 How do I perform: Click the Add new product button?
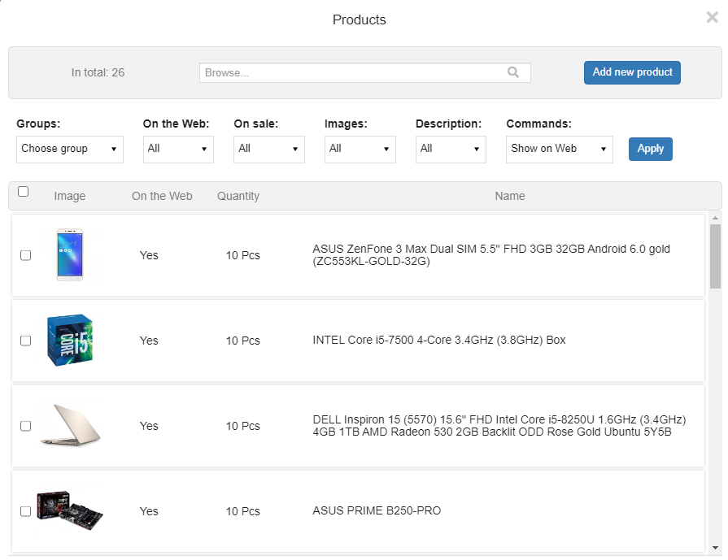[632, 72]
